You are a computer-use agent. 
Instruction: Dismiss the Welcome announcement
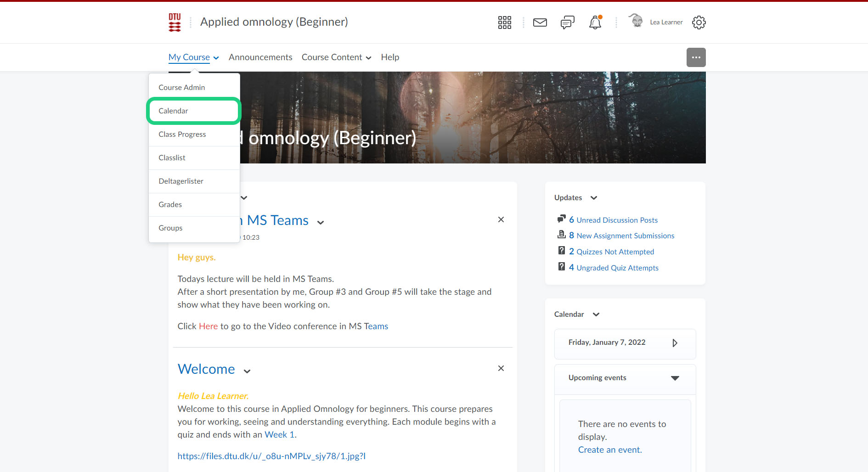click(501, 368)
